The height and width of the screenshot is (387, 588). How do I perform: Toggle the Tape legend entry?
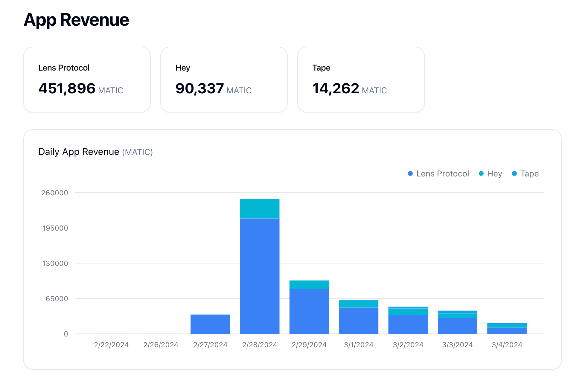point(525,174)
